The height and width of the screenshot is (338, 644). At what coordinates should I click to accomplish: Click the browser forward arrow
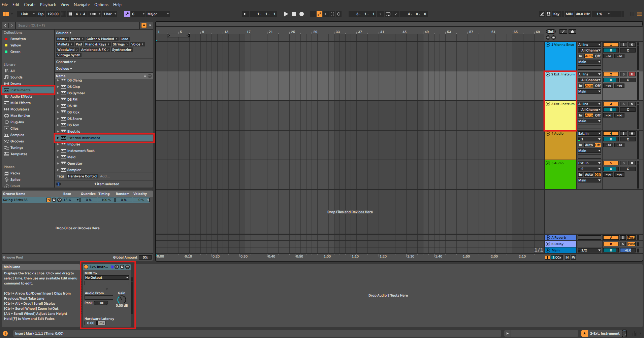(x=12, y=26)
